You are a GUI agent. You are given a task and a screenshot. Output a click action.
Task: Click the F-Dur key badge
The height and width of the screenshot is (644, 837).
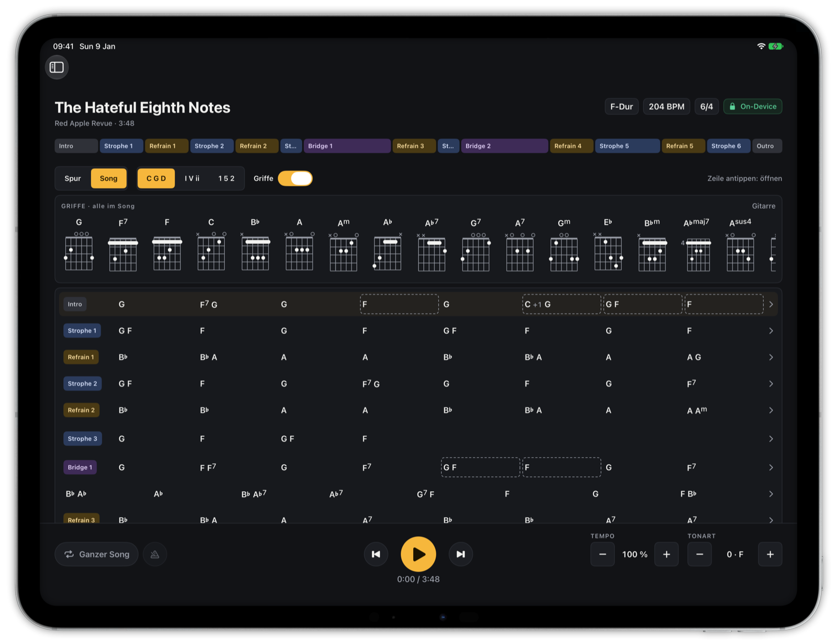621,107
